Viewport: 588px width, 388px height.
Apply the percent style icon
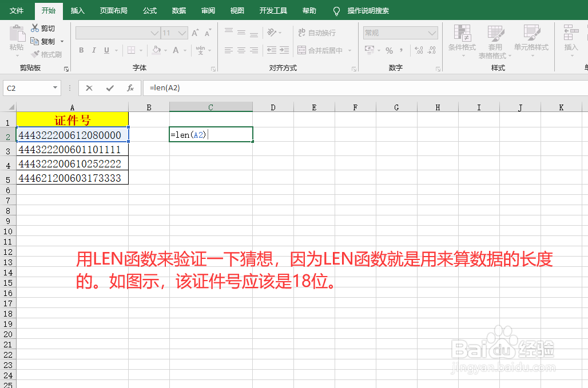pos(388,50)
